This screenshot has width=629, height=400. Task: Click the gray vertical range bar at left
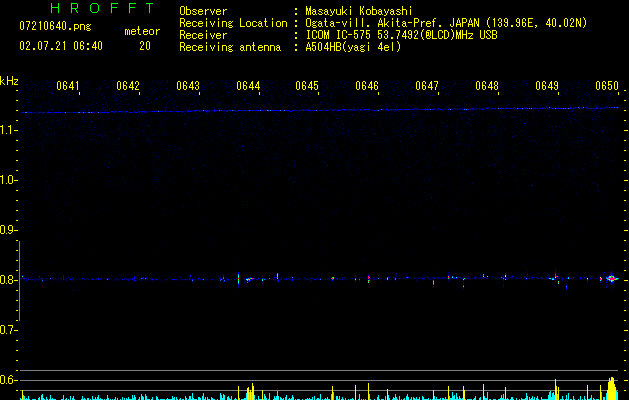tap(19, 281)
